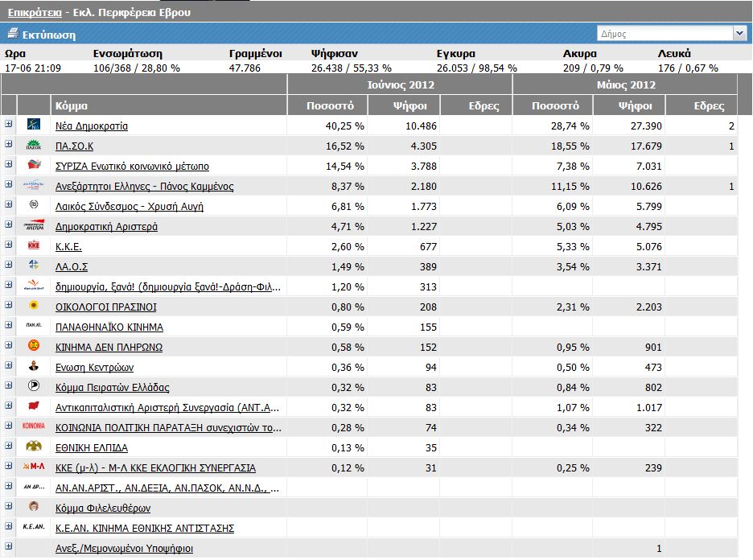753x560 pixels.
Task: Expand the Λαϊκός Σύνδεσμος - Χρυσή Αυγή row
Action: [9, 204]
